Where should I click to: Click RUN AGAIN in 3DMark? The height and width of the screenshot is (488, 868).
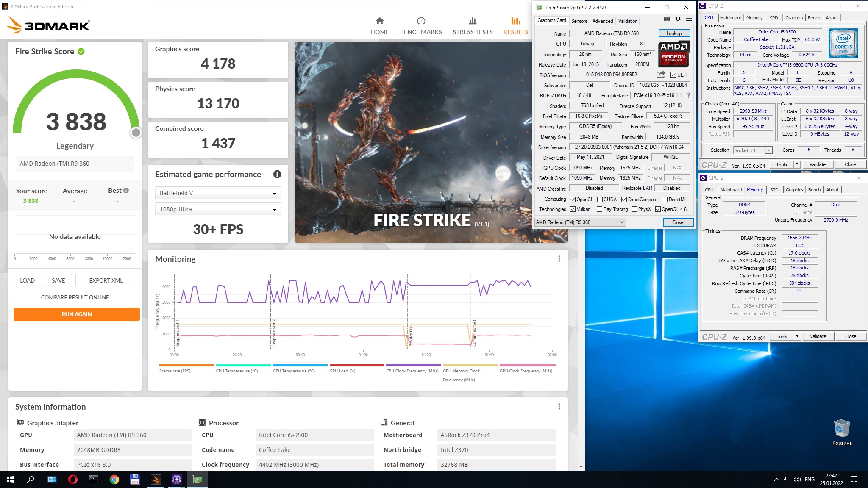pyautogui.click(x=77, y=314)
